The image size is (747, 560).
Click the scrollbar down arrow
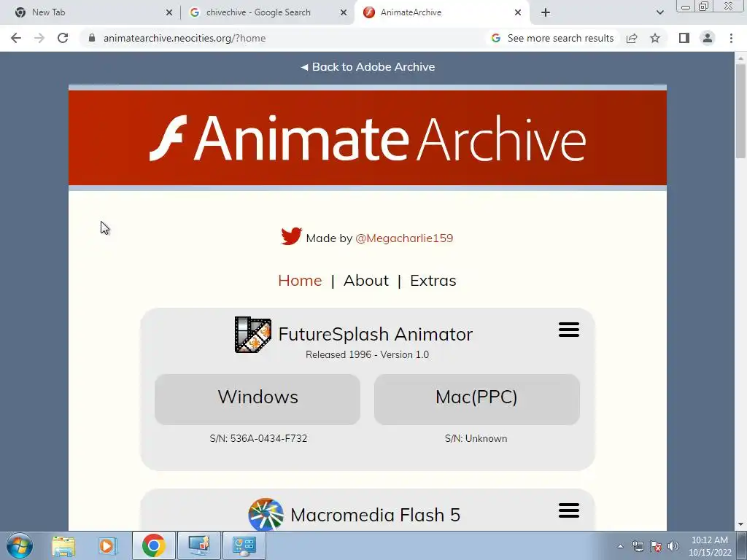point(740,524)
